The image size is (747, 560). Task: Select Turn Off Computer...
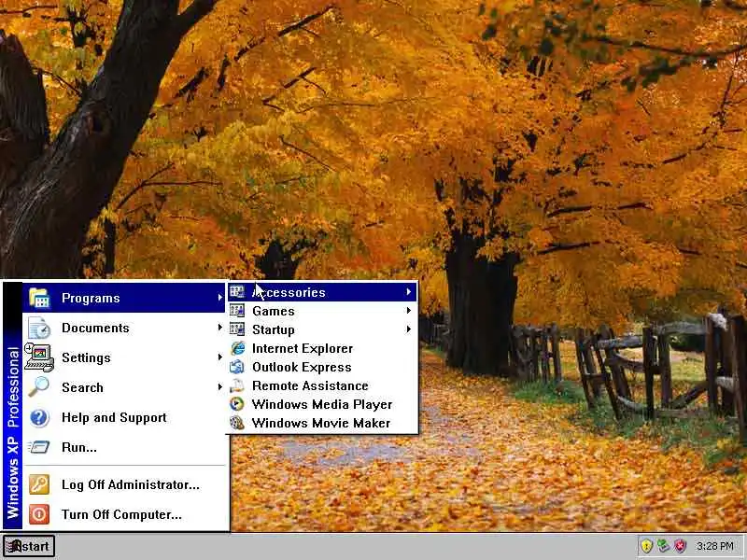point(124,514)
